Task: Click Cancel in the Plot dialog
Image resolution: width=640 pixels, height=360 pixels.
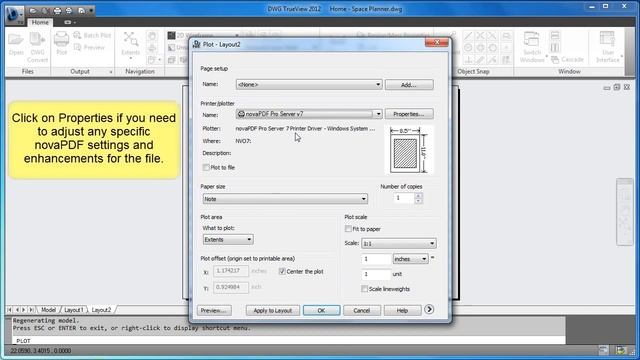Action: click(x=362, y=311)
